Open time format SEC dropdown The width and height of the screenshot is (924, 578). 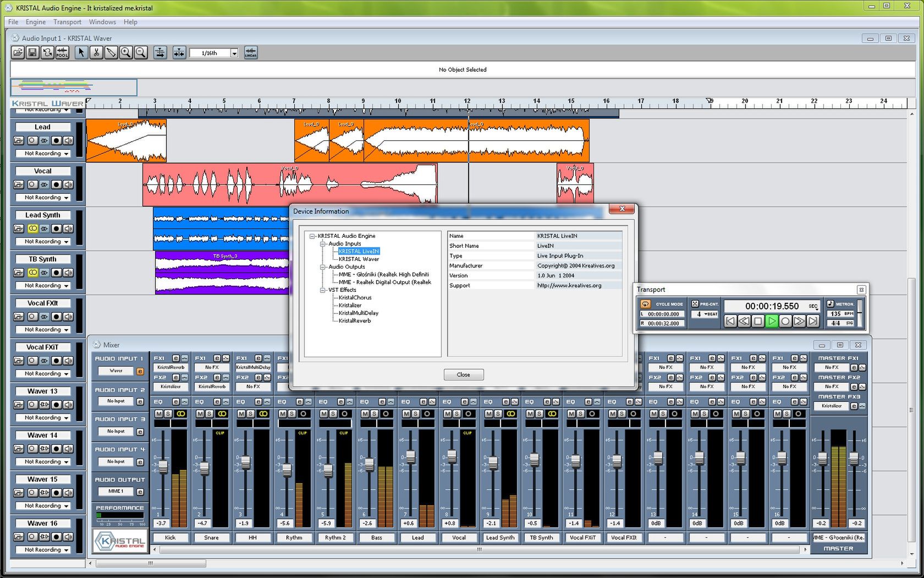coord(813,306)
